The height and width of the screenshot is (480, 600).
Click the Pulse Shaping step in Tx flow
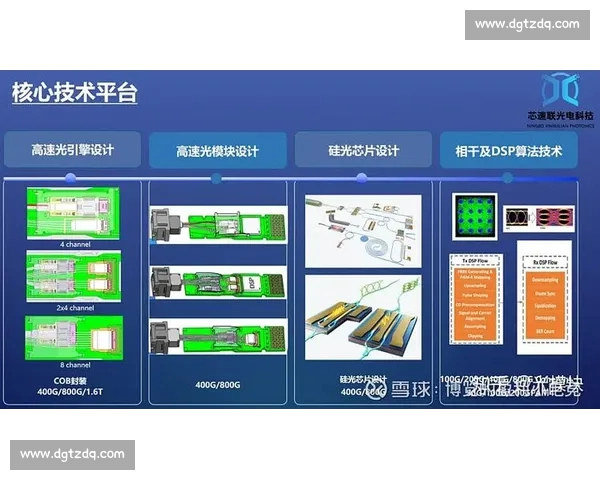[475, 295]
